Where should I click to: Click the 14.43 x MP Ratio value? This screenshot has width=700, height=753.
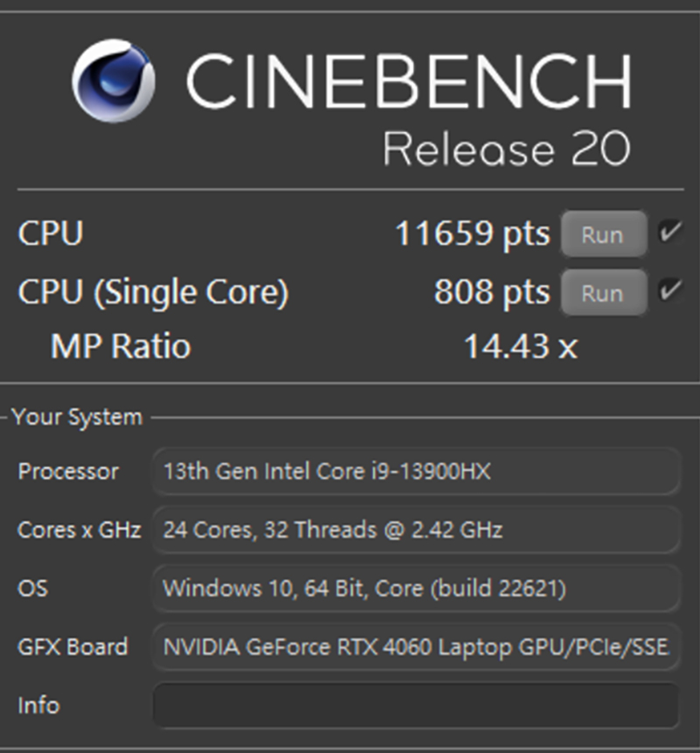tap(521, 346)
